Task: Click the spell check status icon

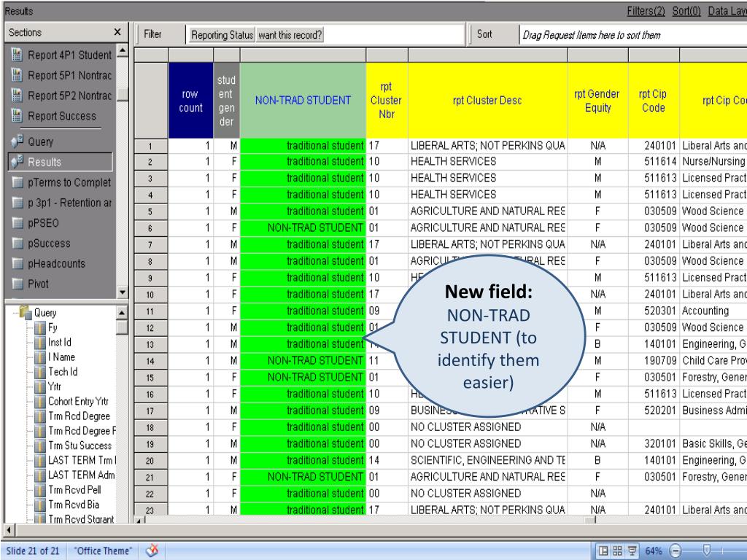Action: point(152,549)
